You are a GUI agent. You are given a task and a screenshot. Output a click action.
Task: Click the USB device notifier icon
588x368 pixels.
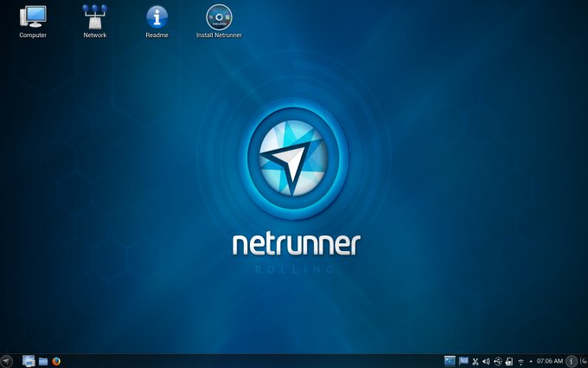(497, 362)
